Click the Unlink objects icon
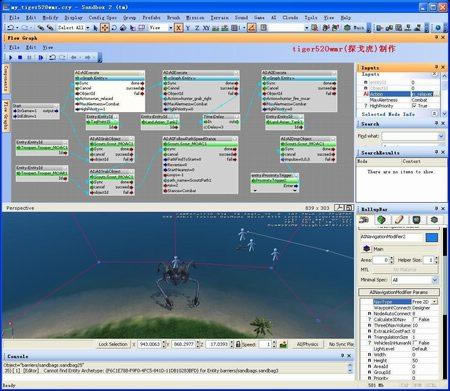Screen dimensions: 450x391 click(50, 28)
